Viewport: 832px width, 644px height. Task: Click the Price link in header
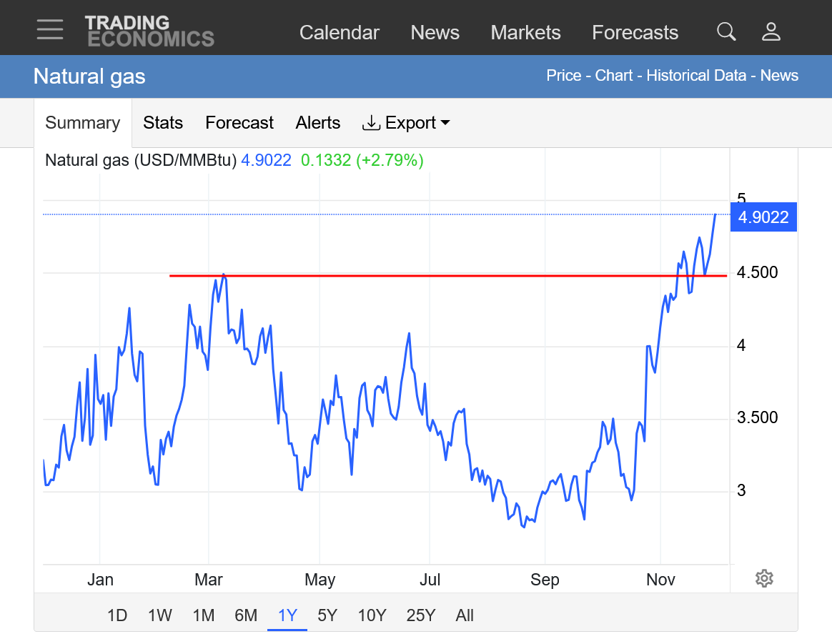[563, 76]
